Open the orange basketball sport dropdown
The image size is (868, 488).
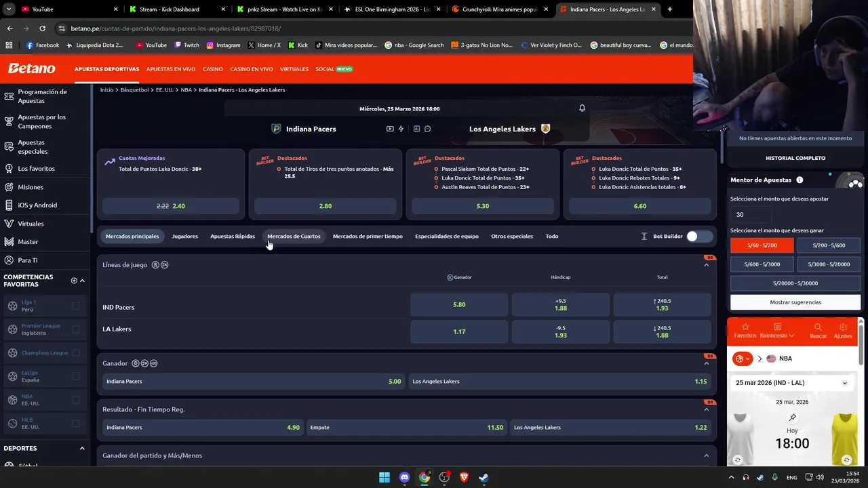pos(743,359)
